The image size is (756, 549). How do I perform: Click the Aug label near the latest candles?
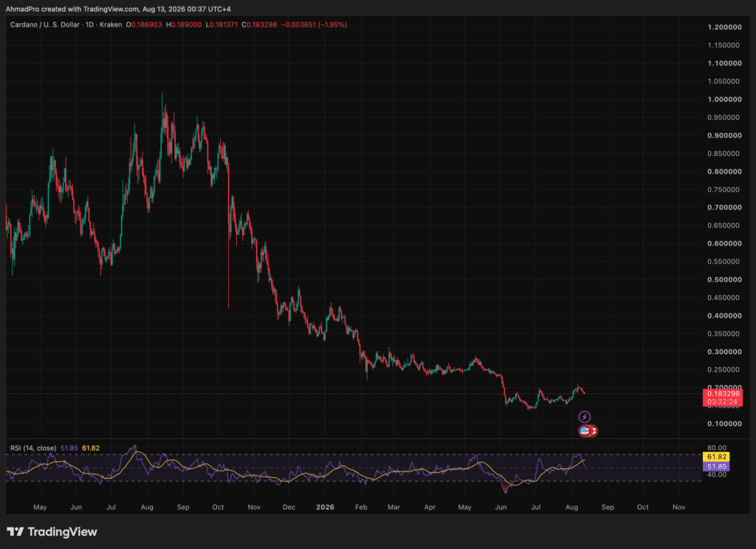pyautogui.click(x=572, y=507)
